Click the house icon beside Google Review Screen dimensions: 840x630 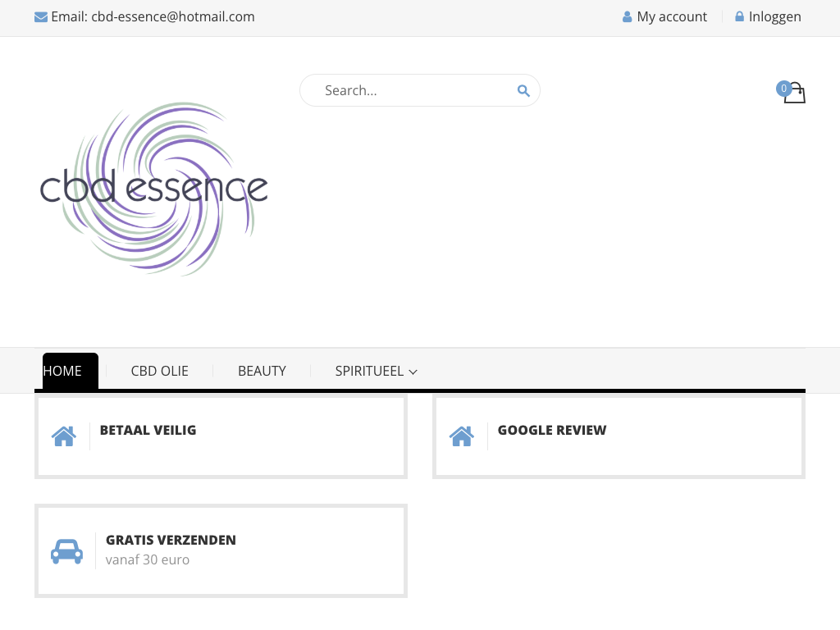click(462, 436)
